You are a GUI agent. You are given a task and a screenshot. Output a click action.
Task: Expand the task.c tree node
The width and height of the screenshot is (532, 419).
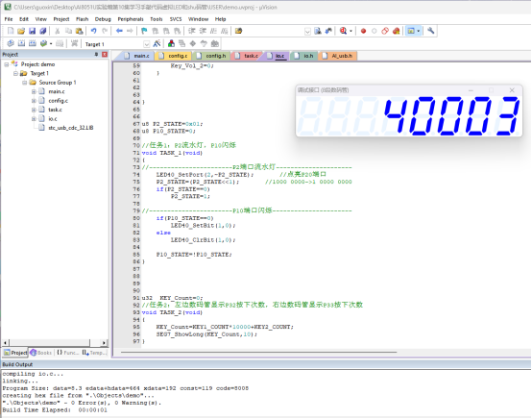[34, 110]
